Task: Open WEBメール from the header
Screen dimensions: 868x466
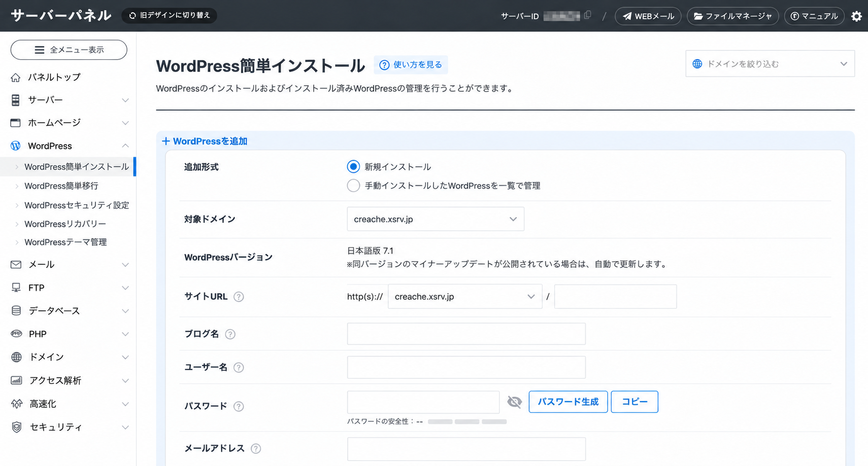Action: click(x=648, y=16)
